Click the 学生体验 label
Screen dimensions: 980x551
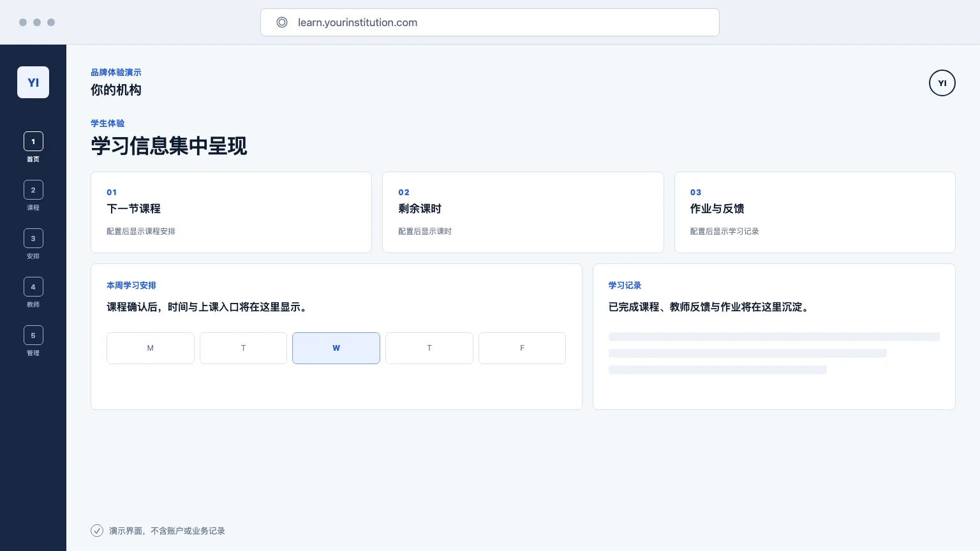pyautogui.click(x=108, y=123)
